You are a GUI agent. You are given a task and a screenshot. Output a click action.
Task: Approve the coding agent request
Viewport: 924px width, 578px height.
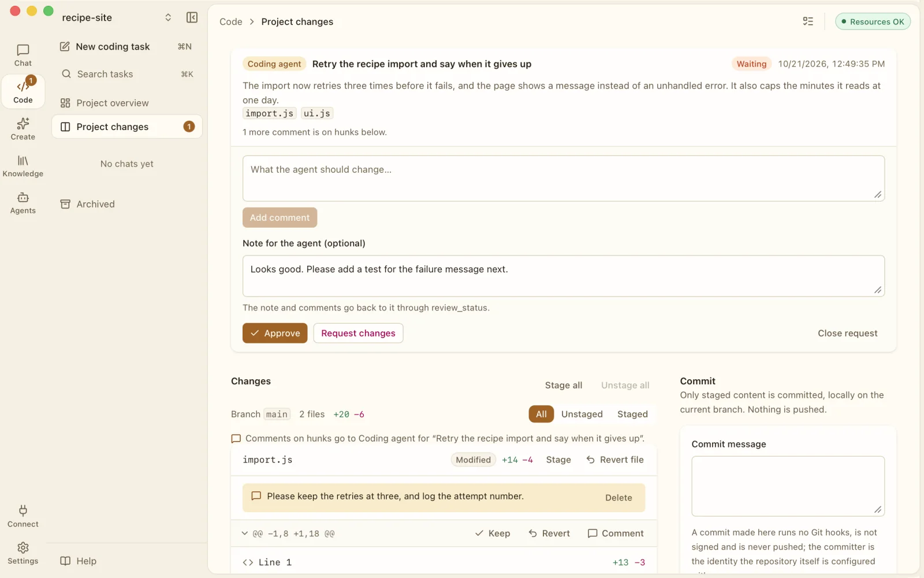tap(275, 333)
